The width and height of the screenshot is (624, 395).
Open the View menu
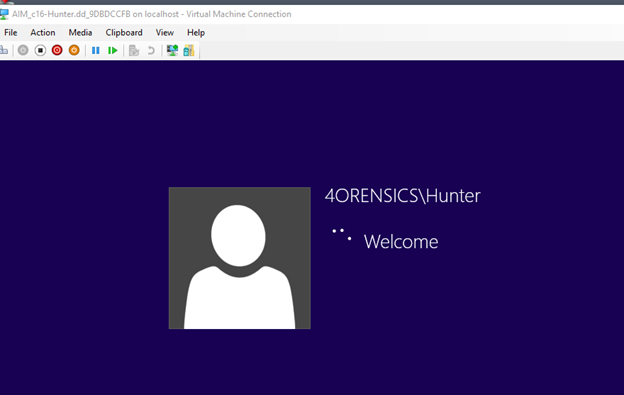point(165,33)
